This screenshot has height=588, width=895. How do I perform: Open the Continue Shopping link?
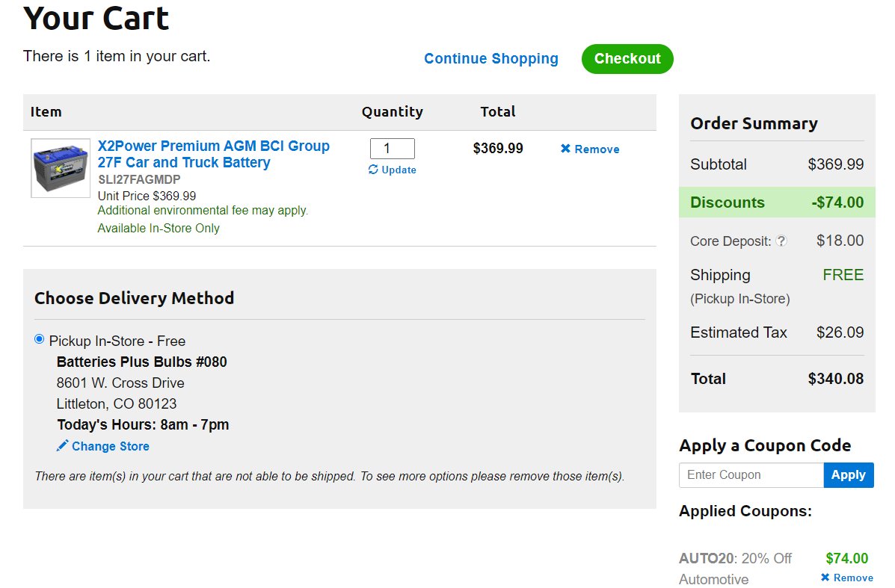click(491, 59)
